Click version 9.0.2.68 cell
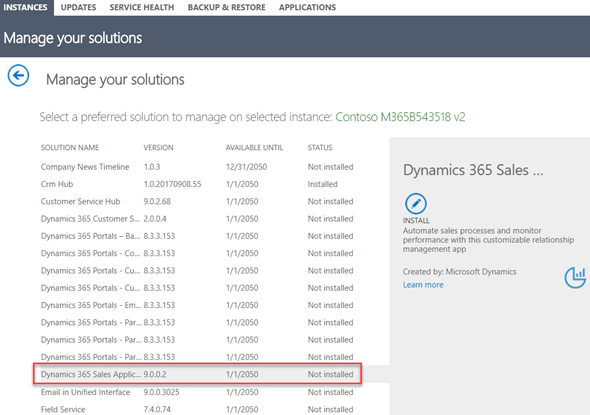The width and height of the screenshot is (590, 415). pos(157,201)
